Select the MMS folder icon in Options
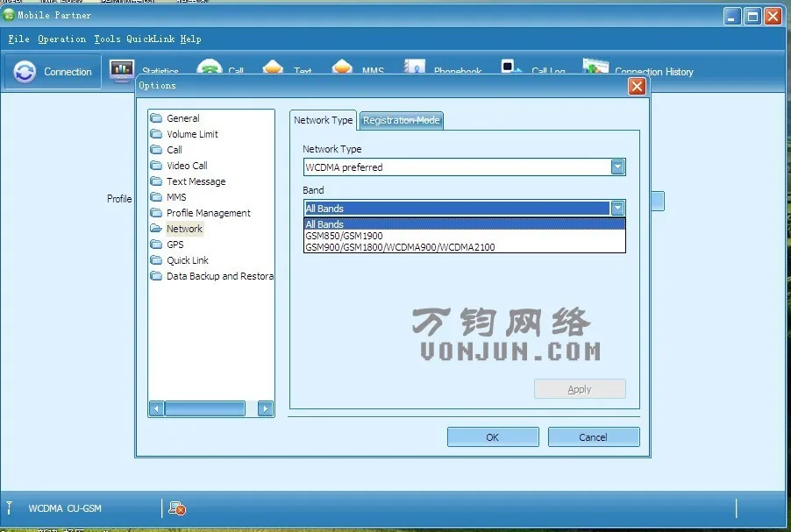791x532 pixels. click(156, 196)
